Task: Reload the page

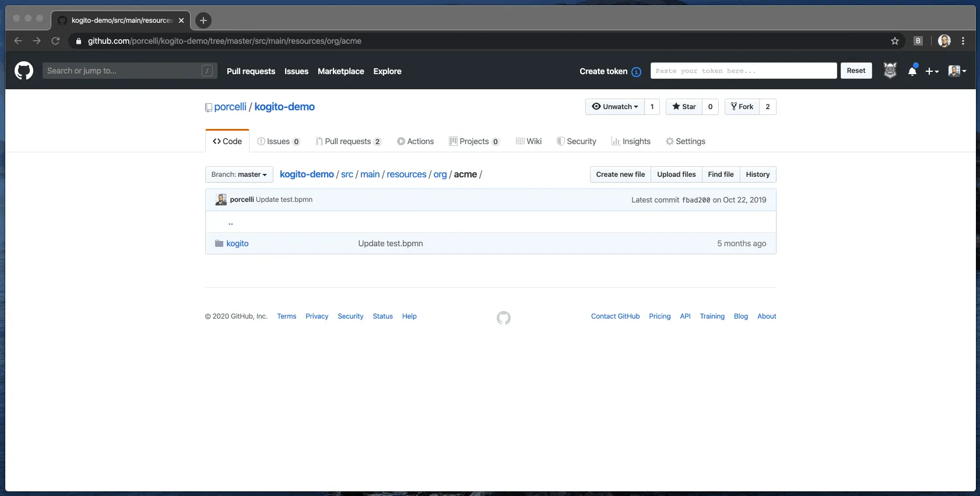Action: [x=55, y=41]
